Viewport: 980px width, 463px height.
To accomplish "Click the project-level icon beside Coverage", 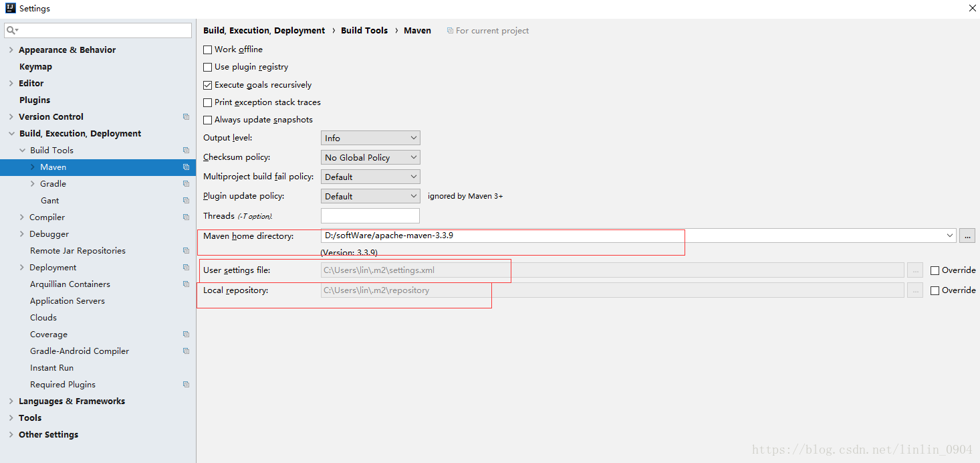I will pyautogui.click(x=186, y=334).
